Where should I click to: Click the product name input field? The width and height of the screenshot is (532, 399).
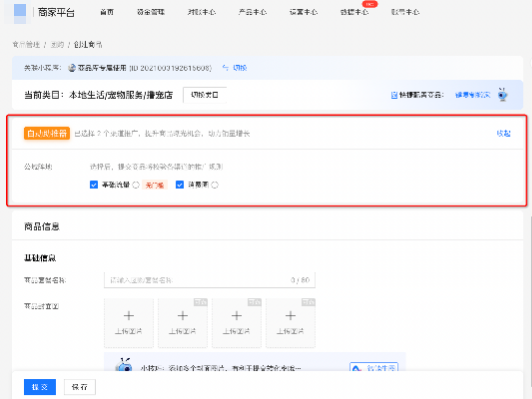[x=210, y=280]
